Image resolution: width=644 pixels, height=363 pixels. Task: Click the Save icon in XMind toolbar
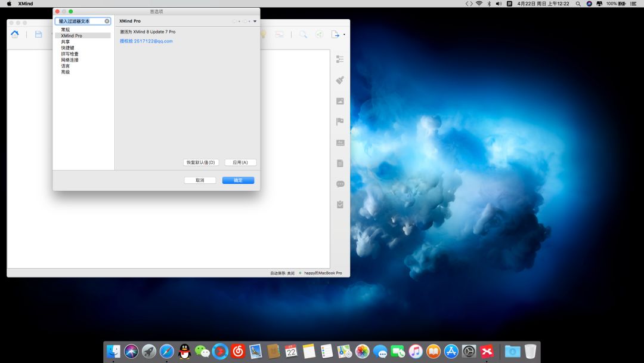(x=38, y=35)
